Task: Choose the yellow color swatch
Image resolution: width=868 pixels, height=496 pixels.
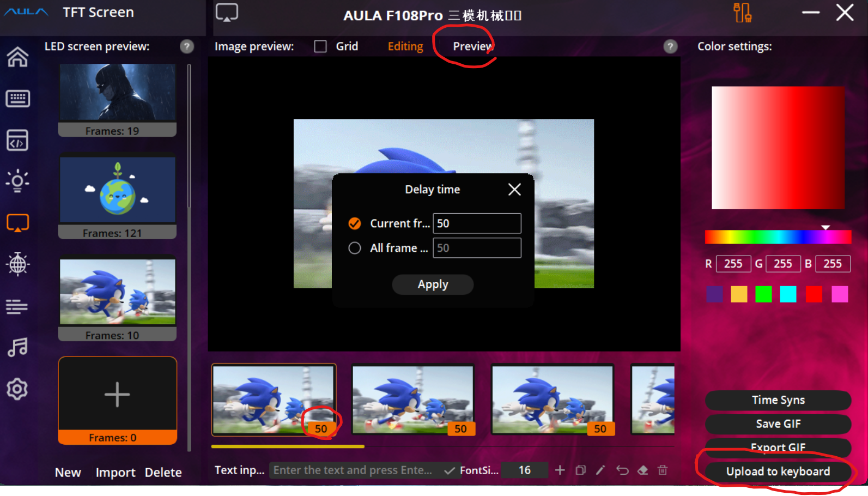Action: [739, 294]
